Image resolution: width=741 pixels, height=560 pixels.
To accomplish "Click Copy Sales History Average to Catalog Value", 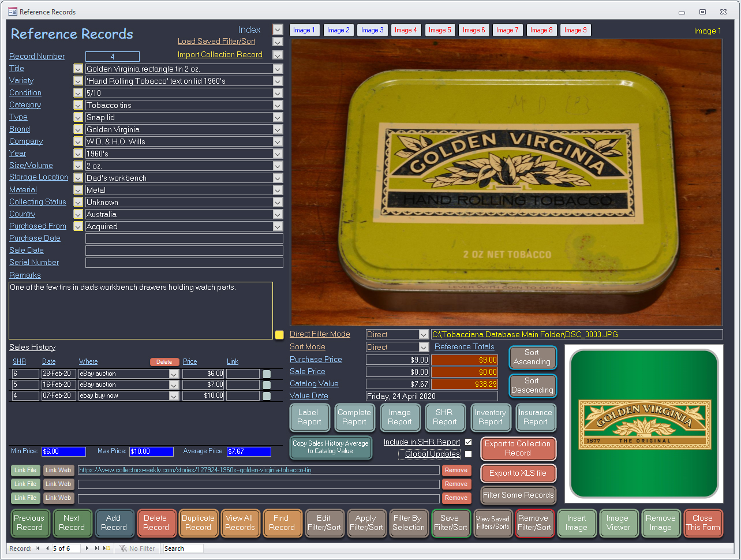I will (331, 447).
